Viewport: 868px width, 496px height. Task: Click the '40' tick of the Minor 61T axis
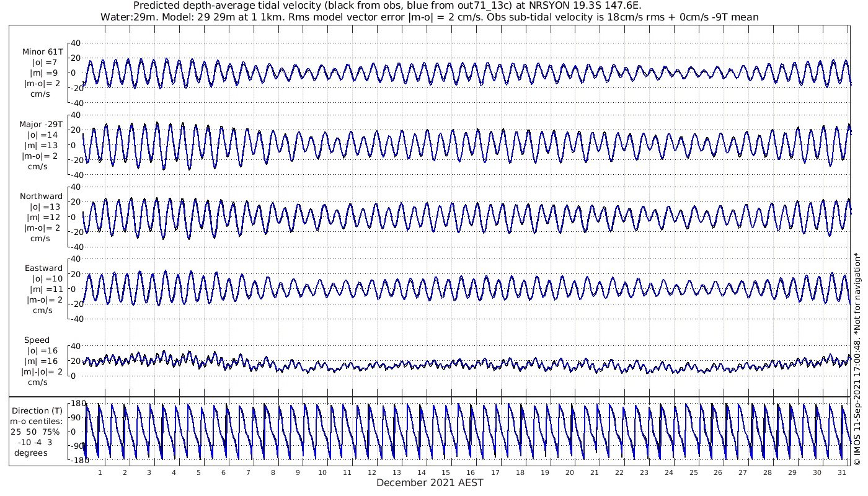point(76,43)
